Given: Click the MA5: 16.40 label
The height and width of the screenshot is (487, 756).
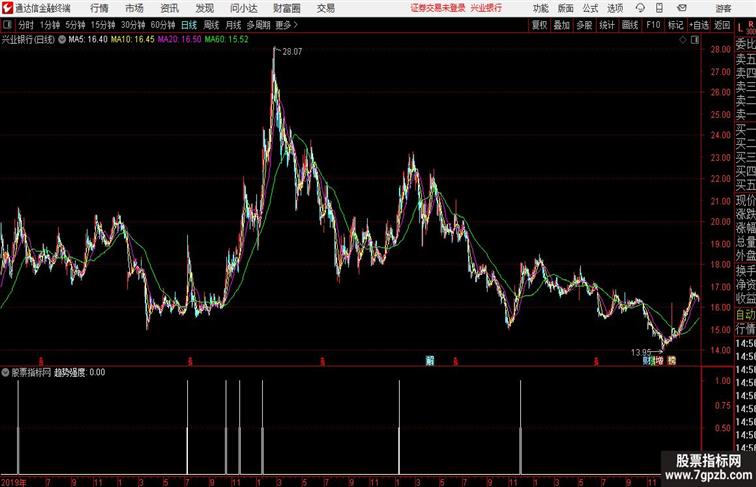Looking at the screenshot, I should [88, 40].
